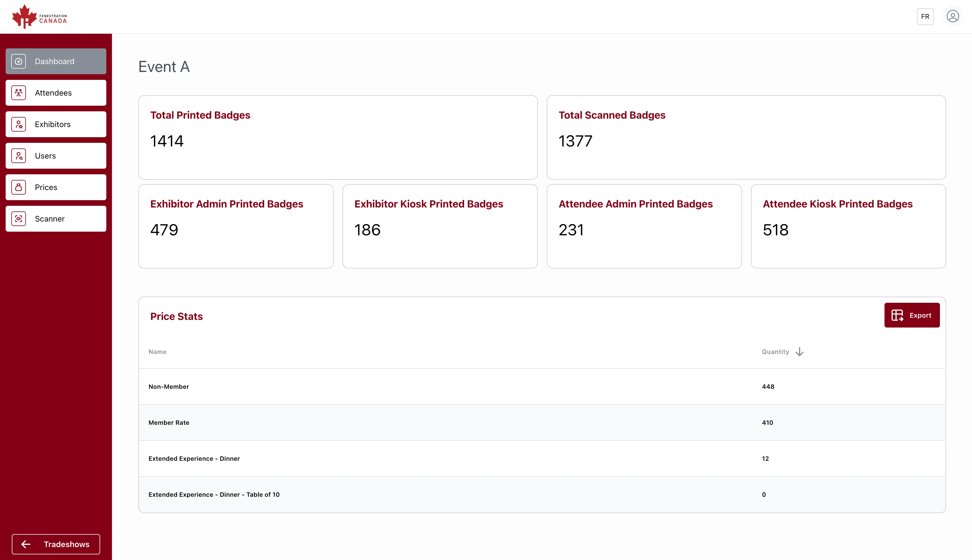The image size is (972, 560).
Task: Click the Users person-search icon
Action: pos(19,156)
